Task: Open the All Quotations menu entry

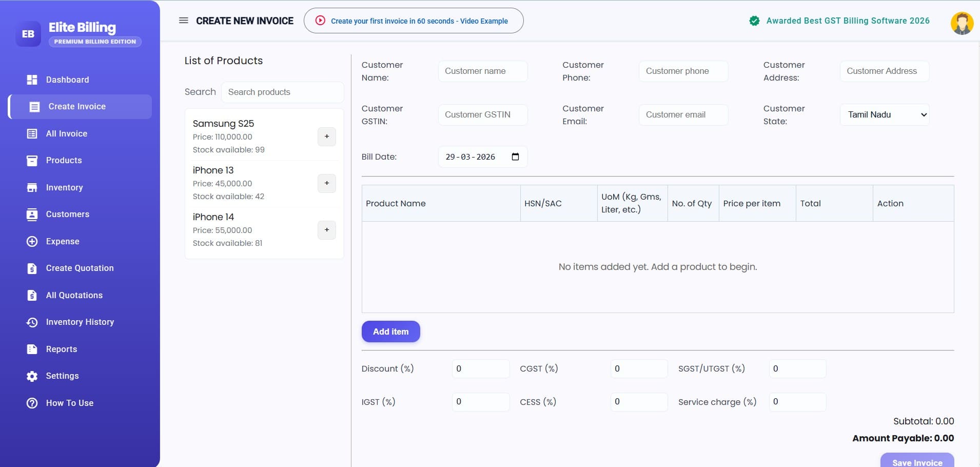Action: pos(74,295)
